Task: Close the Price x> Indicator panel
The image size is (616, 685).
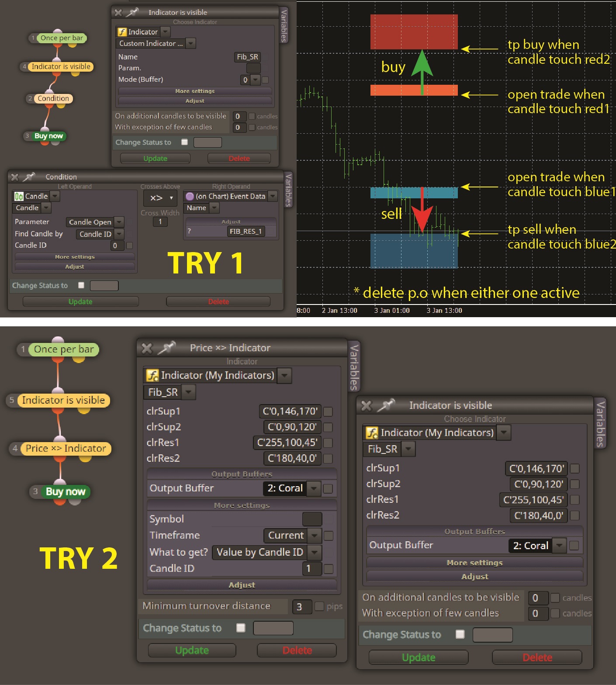Action: [147, 348]
